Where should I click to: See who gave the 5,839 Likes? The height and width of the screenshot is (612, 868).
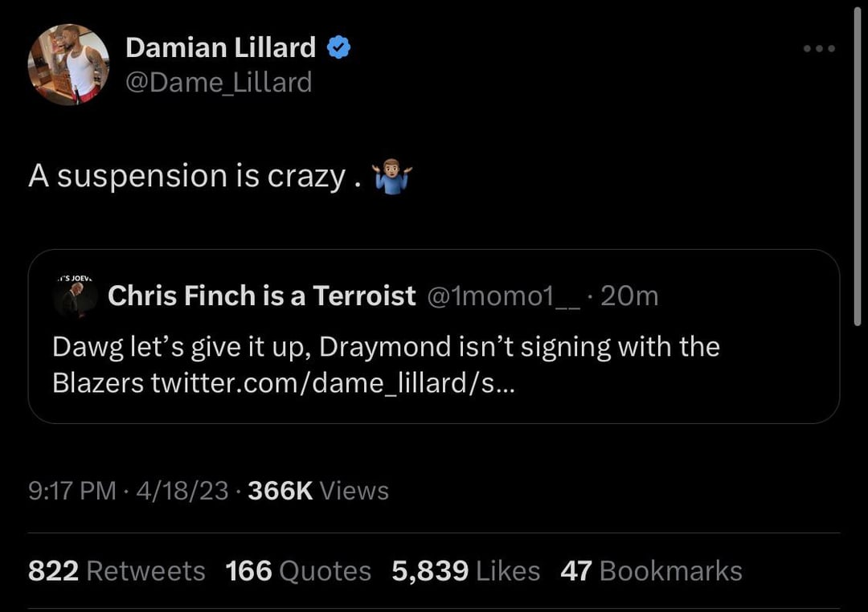pyautogui.click(x=465, y=571)
